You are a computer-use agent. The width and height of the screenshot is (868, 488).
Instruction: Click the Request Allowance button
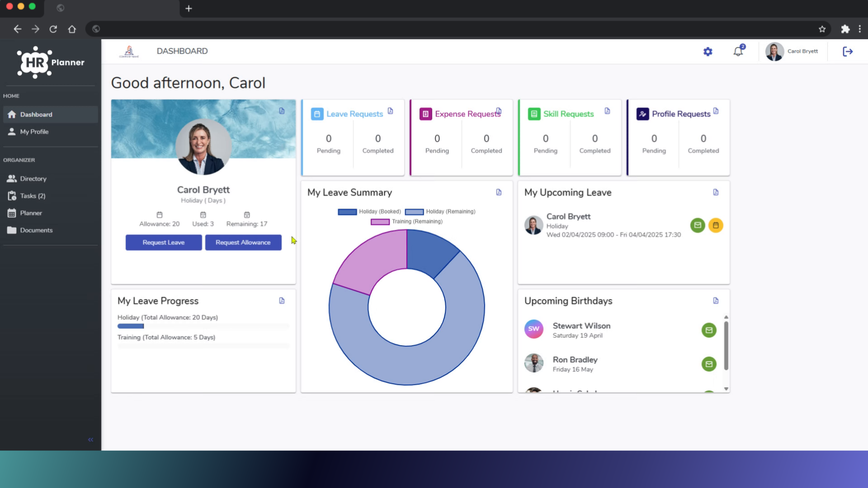[243, 243]
